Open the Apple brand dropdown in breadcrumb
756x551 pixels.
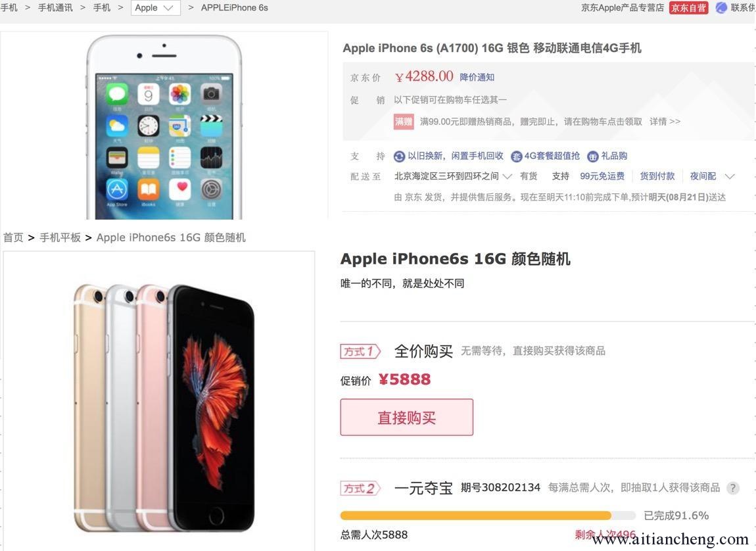coord(155,8)
